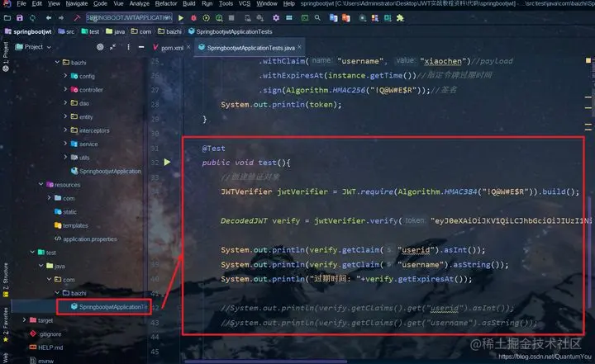The width and height of the screenshot is (595, 364).
Task: Expand the utils folder
Action: point(65,157)
